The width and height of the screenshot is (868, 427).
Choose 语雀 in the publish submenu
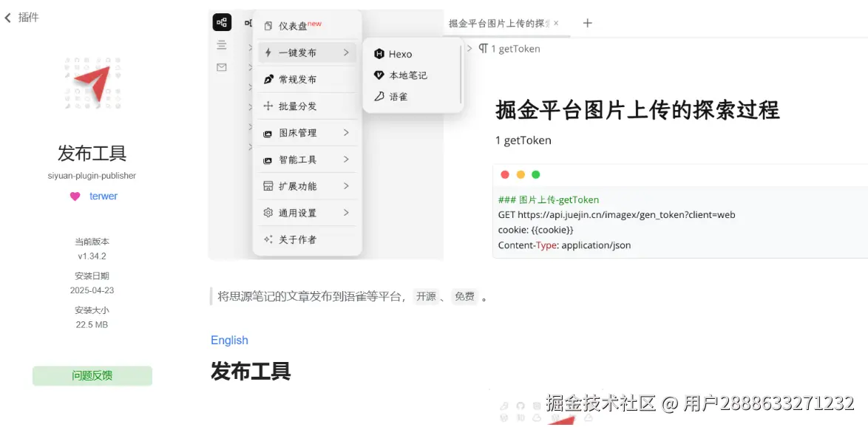413,96
